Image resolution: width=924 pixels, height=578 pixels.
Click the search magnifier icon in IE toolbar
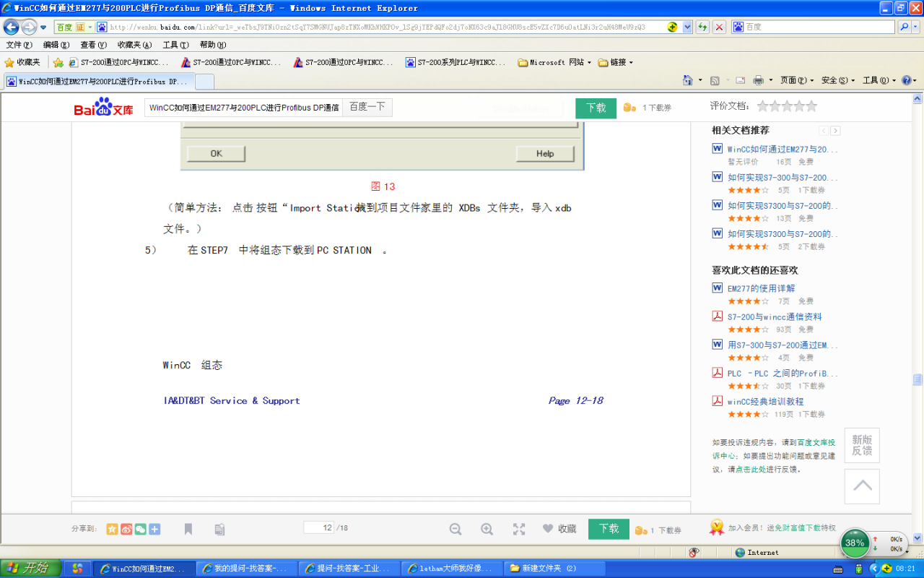[904, 27]
